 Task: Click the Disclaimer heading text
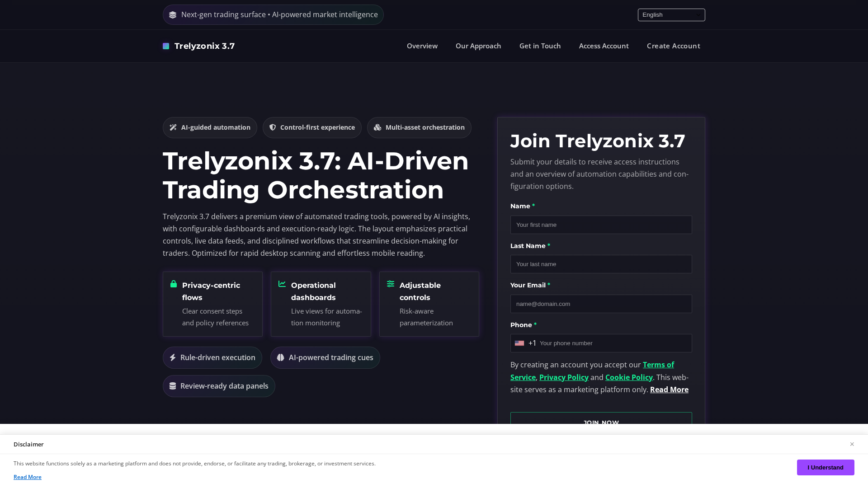28,445
